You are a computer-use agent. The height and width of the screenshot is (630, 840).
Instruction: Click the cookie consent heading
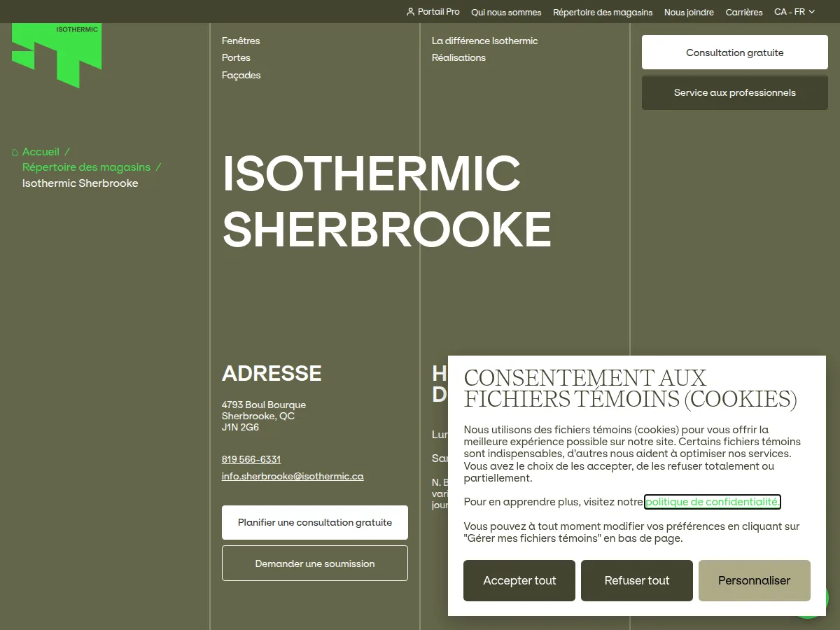click(x=630, y=388)
